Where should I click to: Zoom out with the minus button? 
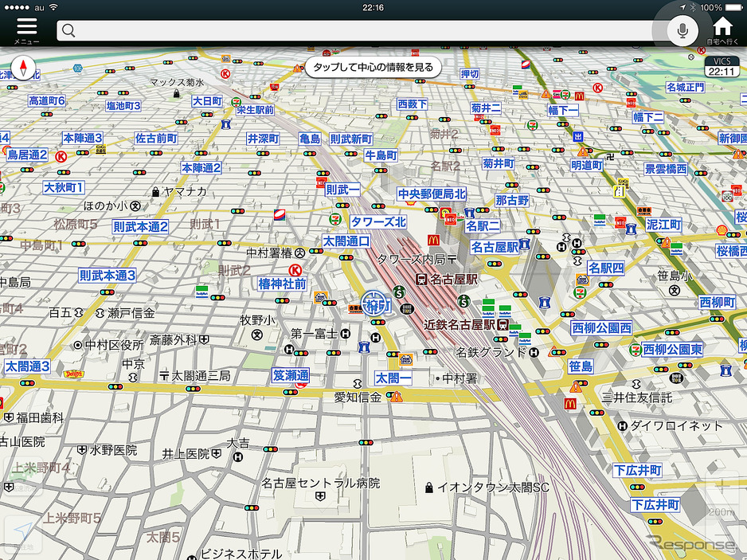(x=722, y=536)
